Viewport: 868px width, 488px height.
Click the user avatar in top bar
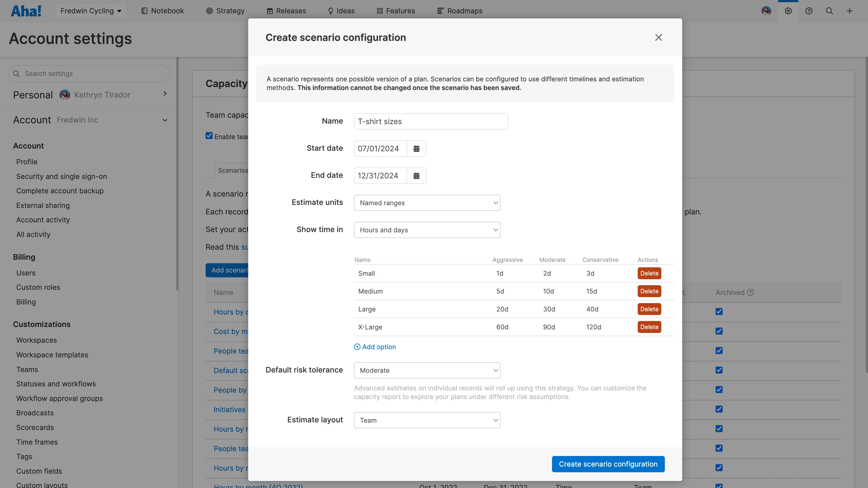coord(766,11)
